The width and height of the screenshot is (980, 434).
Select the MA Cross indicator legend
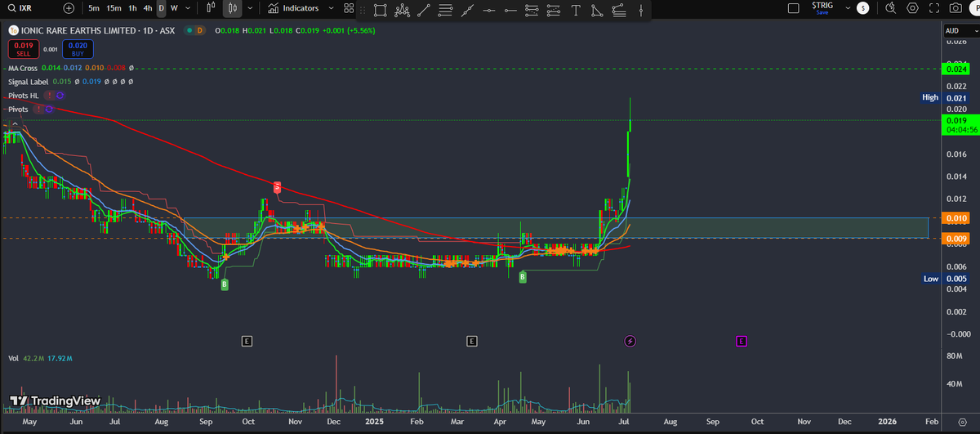tap(24, 69)
